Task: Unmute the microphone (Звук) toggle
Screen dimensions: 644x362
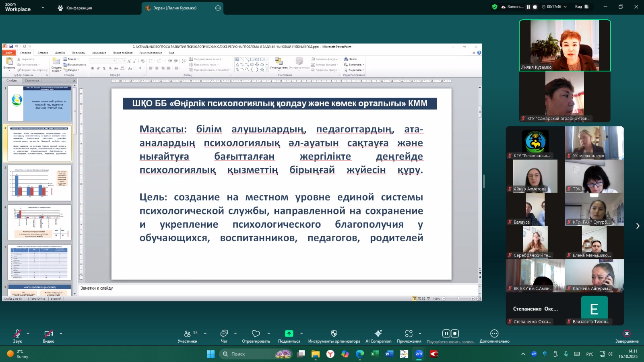Action: coord(17,334)
